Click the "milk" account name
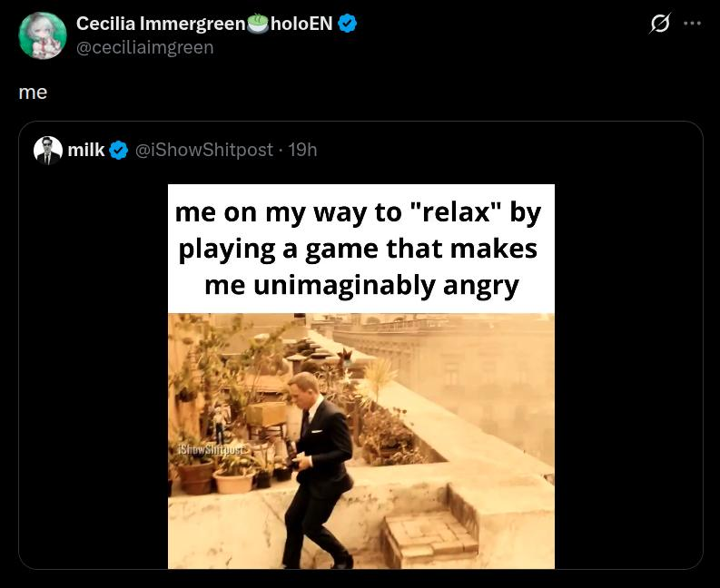 pyautogui.click(x=86, y=150)
